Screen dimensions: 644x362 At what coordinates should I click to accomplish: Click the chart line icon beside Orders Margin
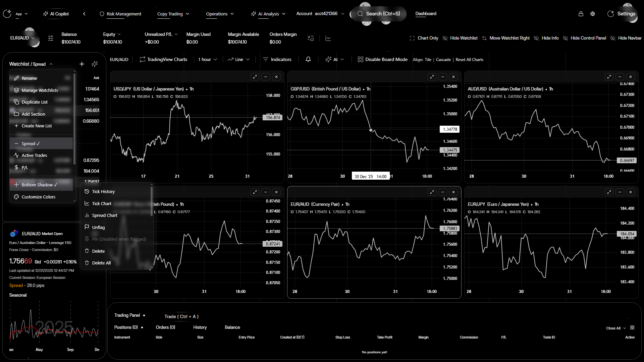coord(328,38)
